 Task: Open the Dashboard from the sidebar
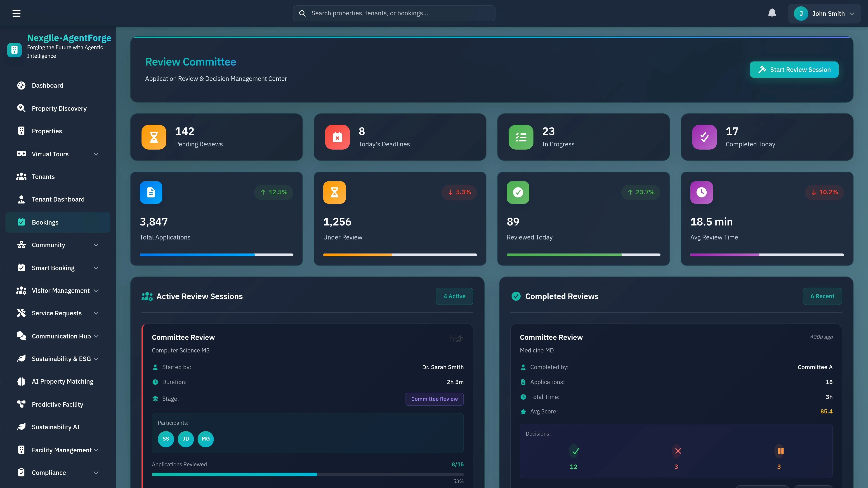21,85
